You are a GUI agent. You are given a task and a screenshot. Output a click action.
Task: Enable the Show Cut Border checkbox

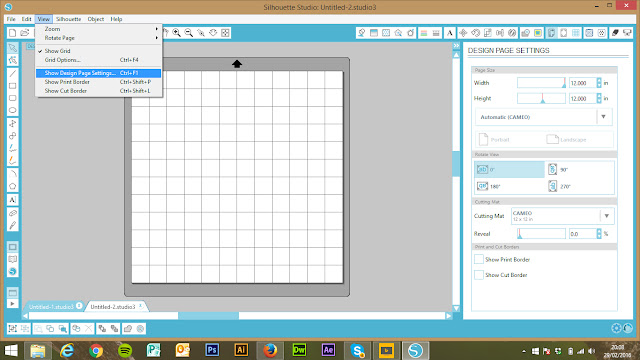pos(479,275)
